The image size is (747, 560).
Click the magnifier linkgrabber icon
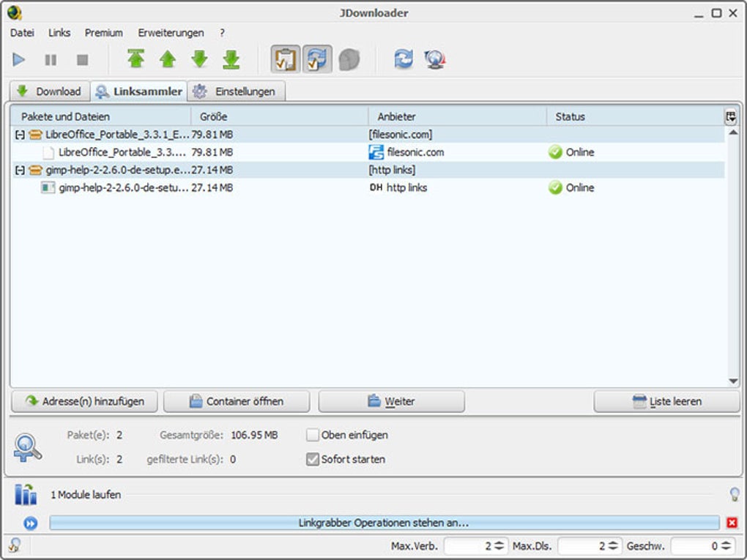(x=28, y=447)
